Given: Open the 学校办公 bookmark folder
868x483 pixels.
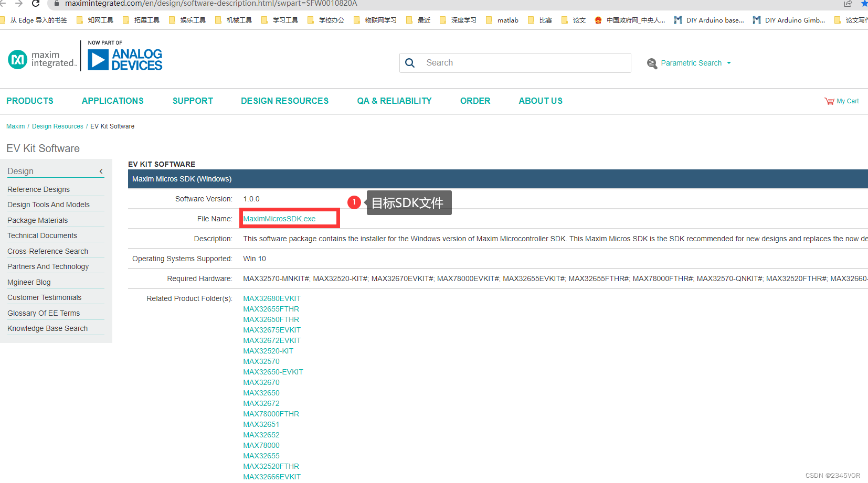Looking at the screenshot, I should pyautogui.click(x=326, y=20).
